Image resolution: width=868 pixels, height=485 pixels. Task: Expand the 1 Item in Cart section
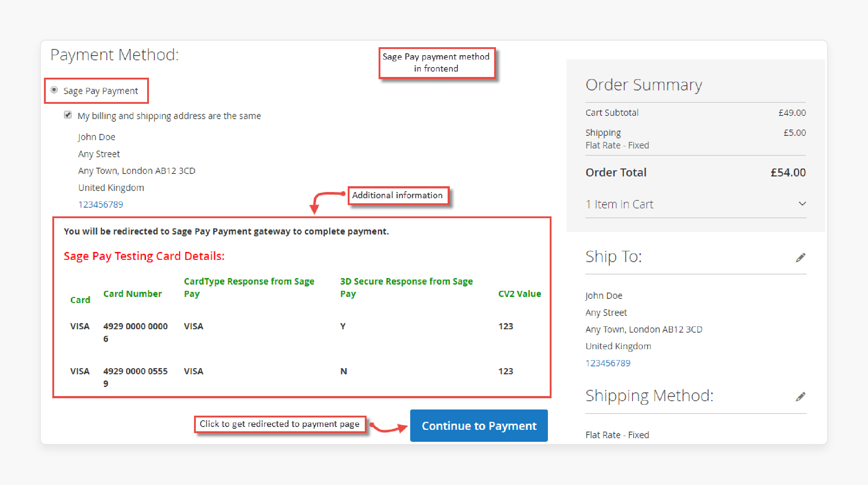click(695, 204)
